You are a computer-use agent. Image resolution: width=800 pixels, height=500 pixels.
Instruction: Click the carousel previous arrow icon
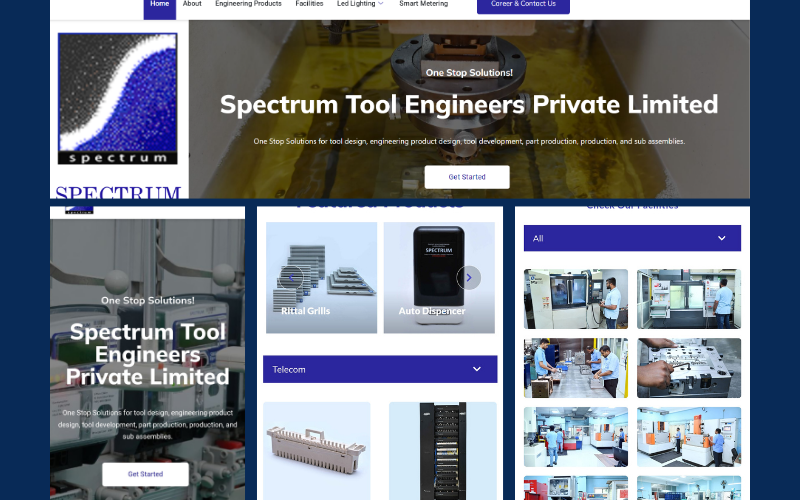[x=291, y=278]
